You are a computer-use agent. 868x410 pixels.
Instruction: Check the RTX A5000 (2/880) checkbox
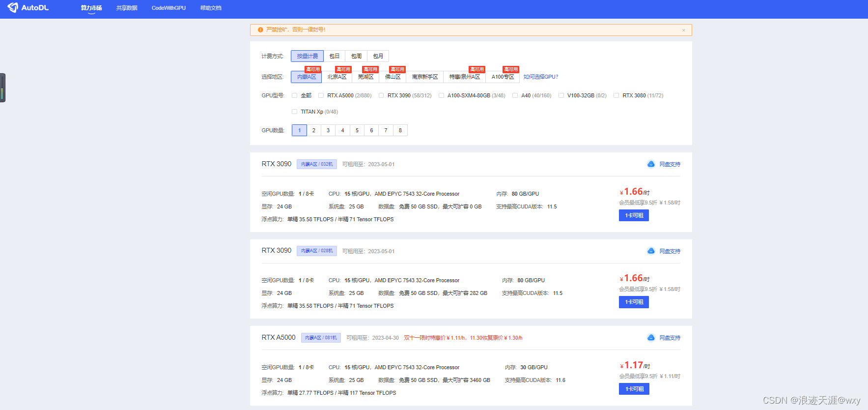click(321, 95)
